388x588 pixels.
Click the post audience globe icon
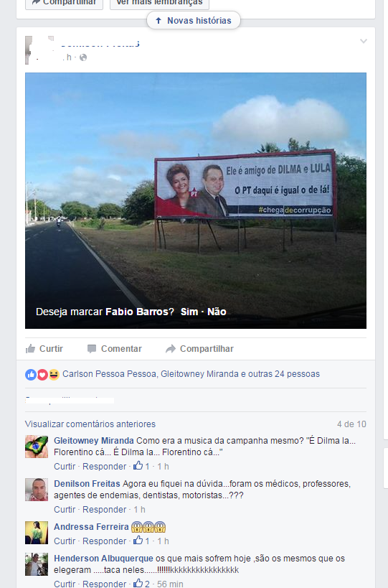(83, 57)
